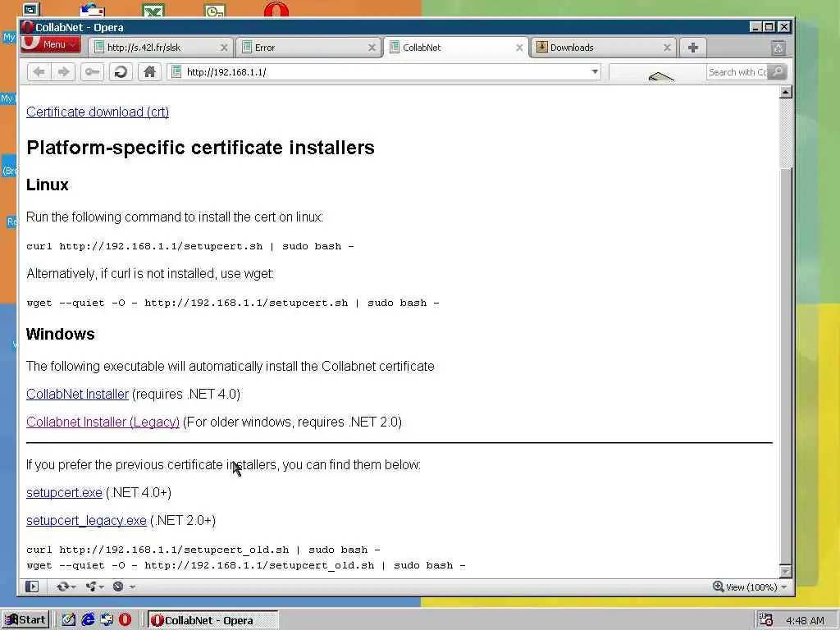Screen dimensions: 840x630
Task: Switch to the http://s.42l.fr/slsk tab
Action: [161, 48]
